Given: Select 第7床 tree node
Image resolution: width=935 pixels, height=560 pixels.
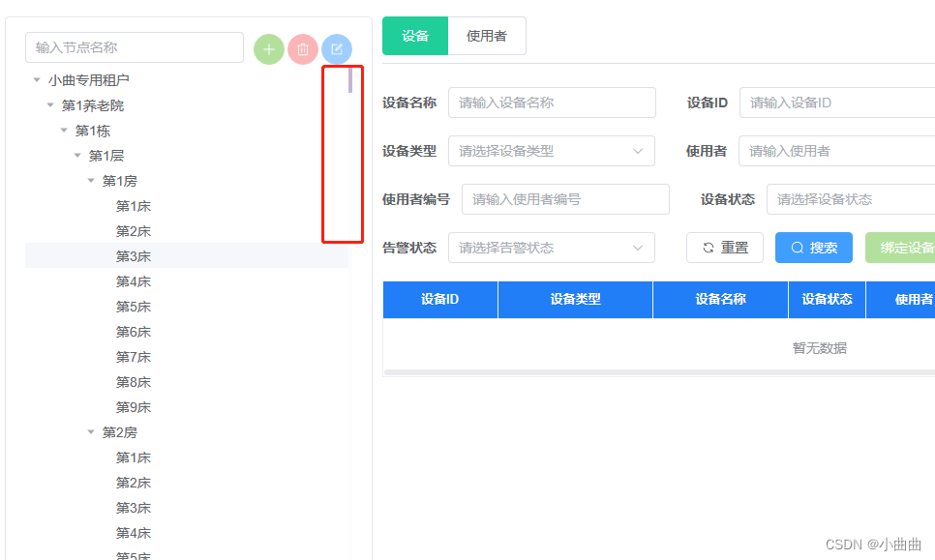Looking at the screenshot, I should coord(134,357).
